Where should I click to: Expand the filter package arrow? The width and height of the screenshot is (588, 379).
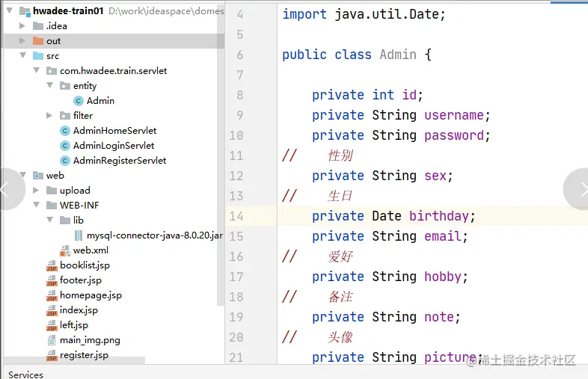tap(49, 115)
